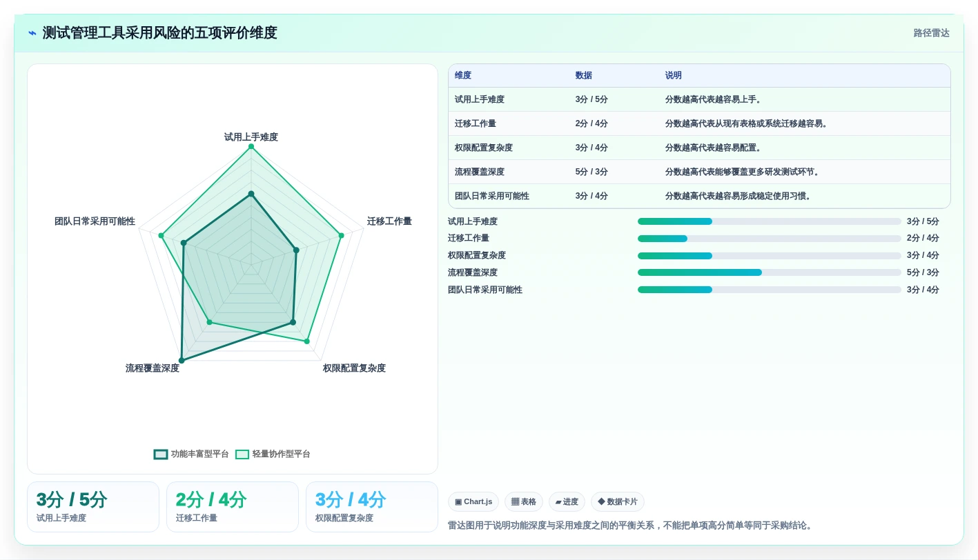
Task: Click description 分数越高代表越容易配置。
Action: (713, 148)
